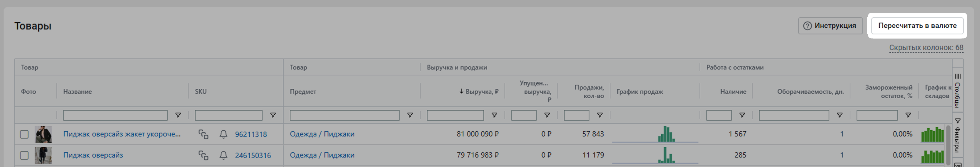Focus the Оборачиваемость filter input
Image resolution: width=980 pixels, height=167 pixels.
(x=794, y=115)
